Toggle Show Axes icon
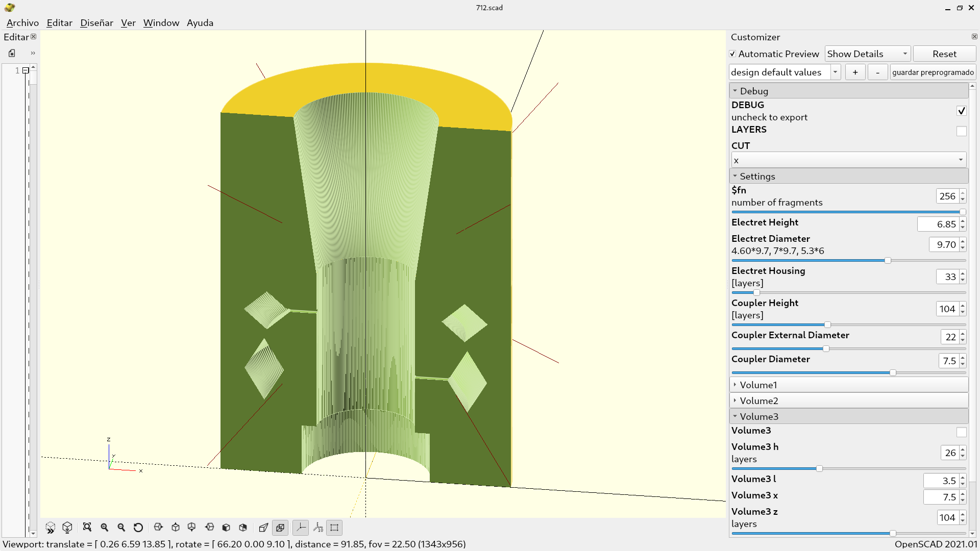Image resolution: width=980 pixels, height=551 pixels. point(301,528)
